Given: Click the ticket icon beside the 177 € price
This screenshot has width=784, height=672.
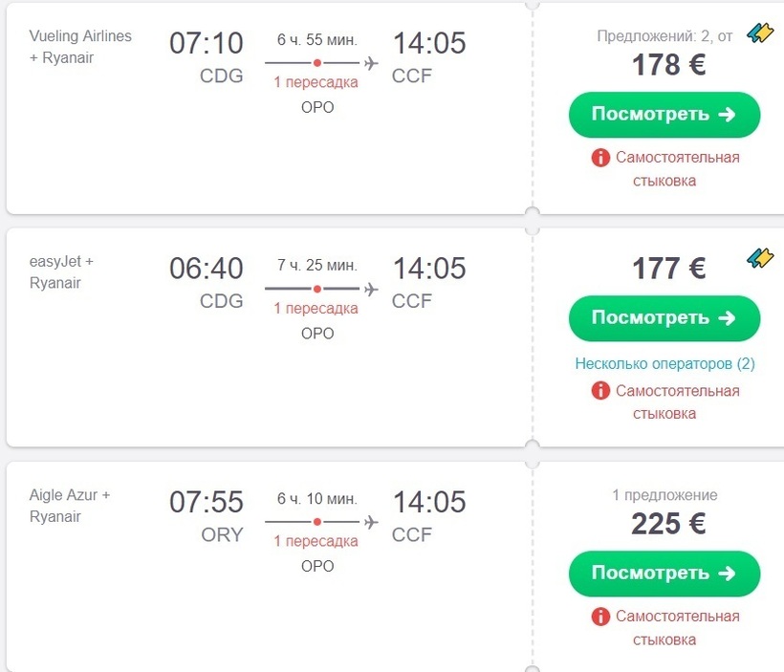Looking at the screenshot, I should pos(760,258).
